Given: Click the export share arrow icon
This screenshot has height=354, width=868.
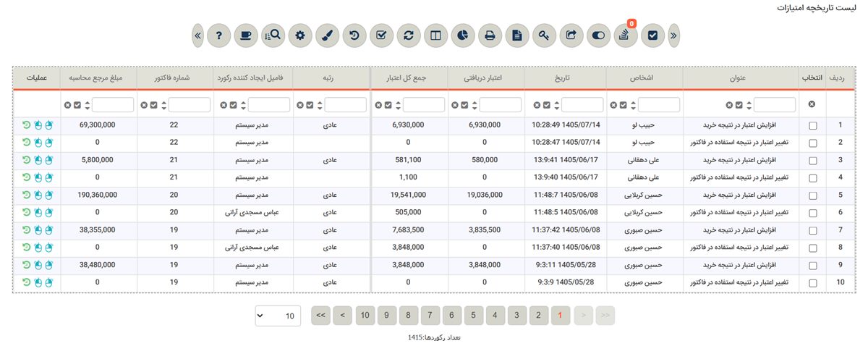Looking at the screenshot, I should [x=571, y=35].
